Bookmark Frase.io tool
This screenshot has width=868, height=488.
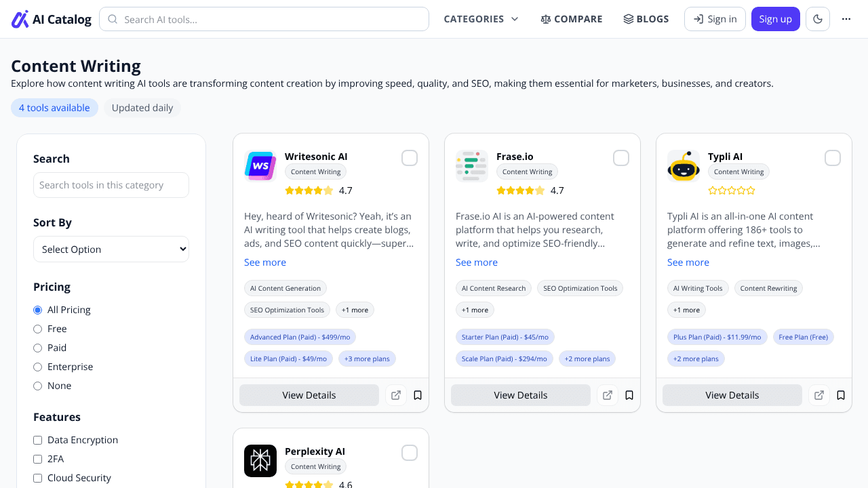point(629,395)
